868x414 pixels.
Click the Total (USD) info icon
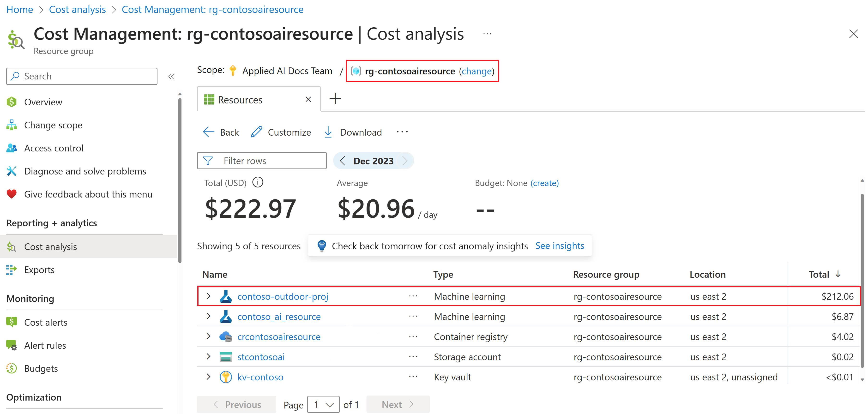pyautogui.click(x=258, y=182)
